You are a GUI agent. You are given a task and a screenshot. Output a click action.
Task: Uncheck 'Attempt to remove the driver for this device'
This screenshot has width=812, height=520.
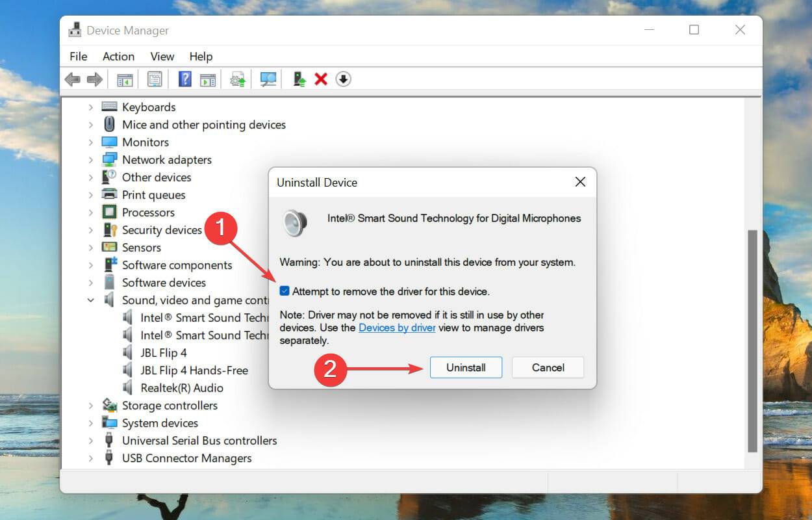[284, 291]
